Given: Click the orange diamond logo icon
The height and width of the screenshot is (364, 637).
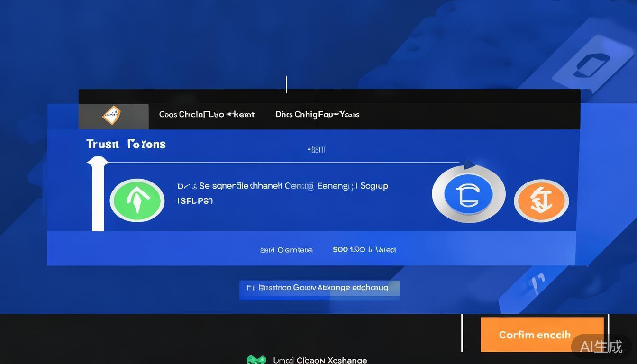Looking at the screenshot, I should 111,115.
